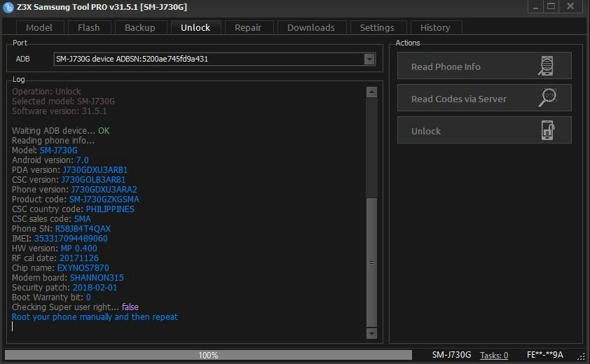Viewport: 590px width, 364px height.
Task: Click the phone lock icon on Unlock button
Action: point(547,130)
